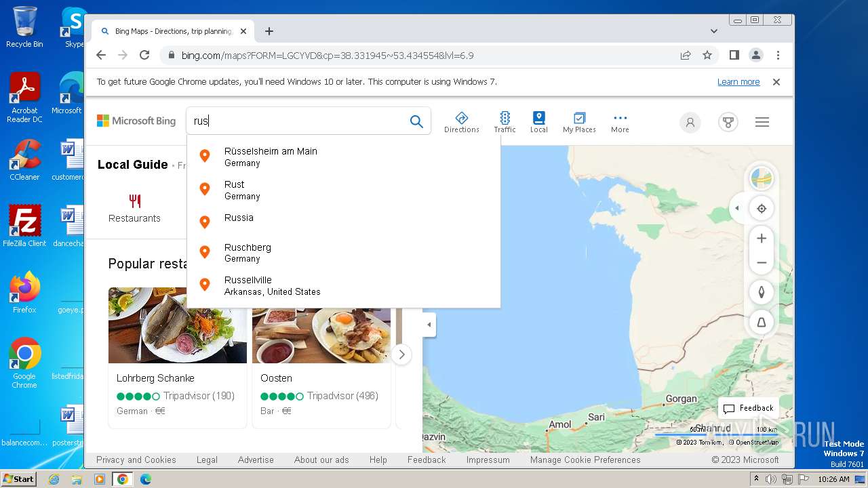Open Microsoft Edge from taskbar
The width and height of the screenshot is (868, 488).
[x=145, y=479]
